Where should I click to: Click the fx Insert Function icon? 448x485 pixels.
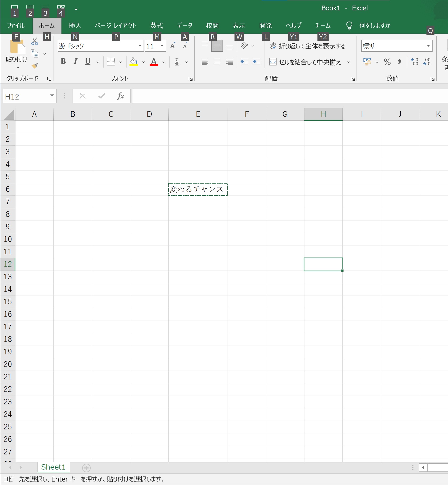(x=120, y=96)
